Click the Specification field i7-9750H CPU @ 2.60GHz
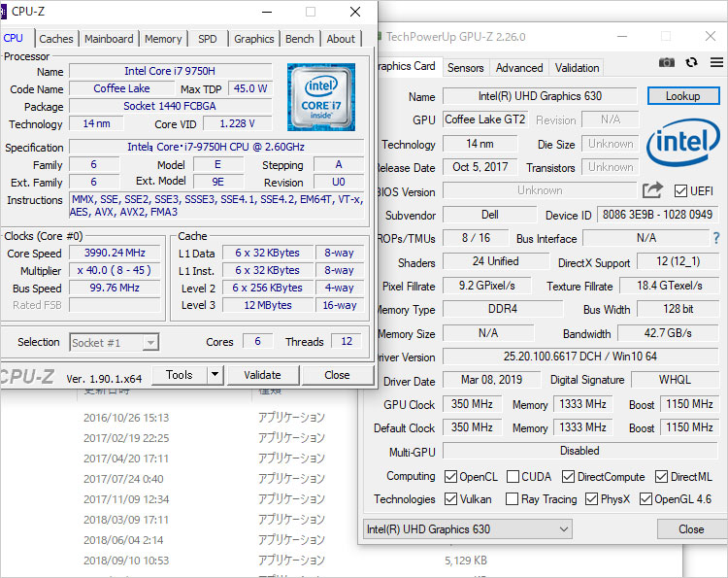 [216, 147]
